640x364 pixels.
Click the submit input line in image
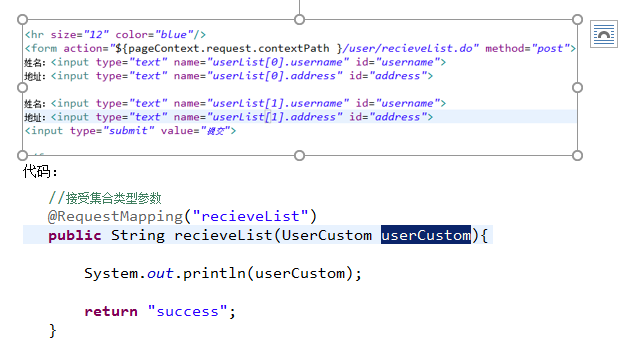(x=130, y=131)
